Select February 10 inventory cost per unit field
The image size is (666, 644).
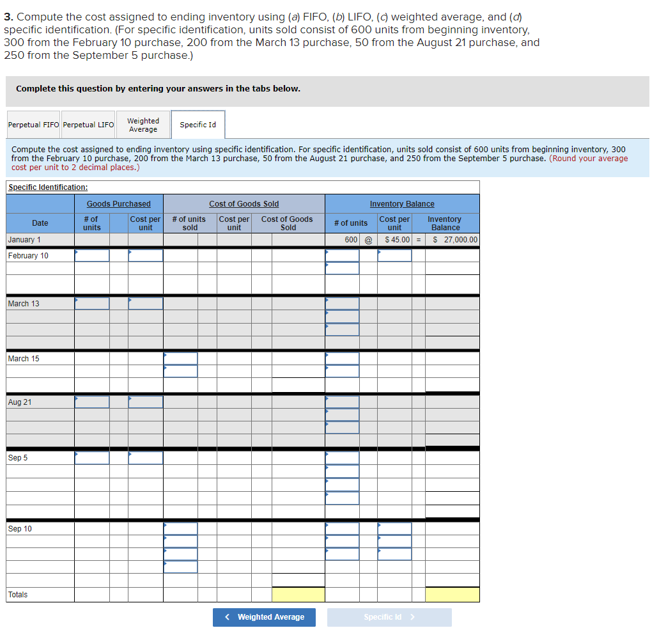(x=394, y=255)
